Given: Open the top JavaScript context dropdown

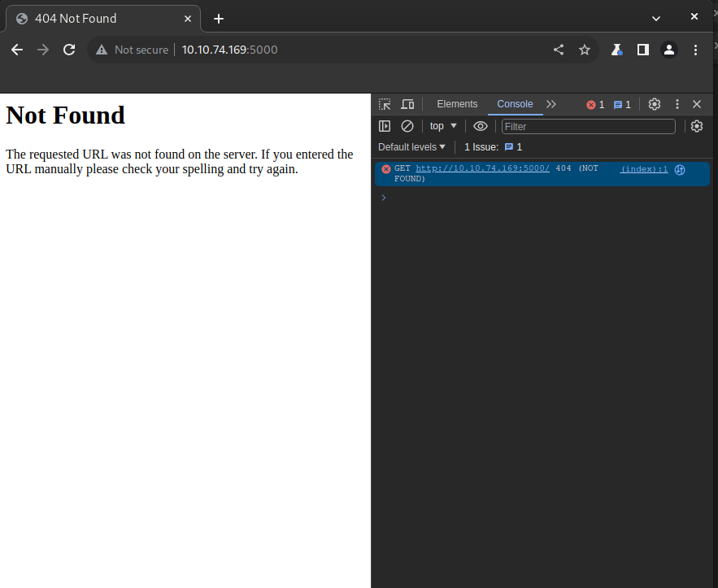Looking at the screenshot, I should pyautogui.click(x=443, y=126).
